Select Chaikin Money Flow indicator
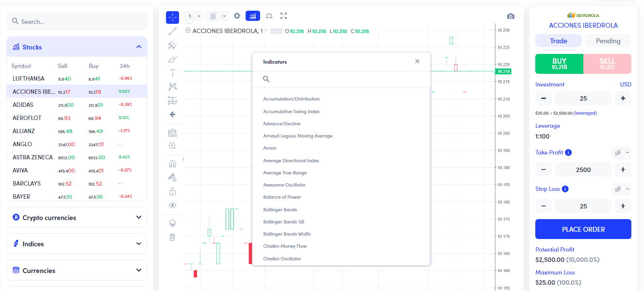The image size is (644, 291). tap(285, 246)
